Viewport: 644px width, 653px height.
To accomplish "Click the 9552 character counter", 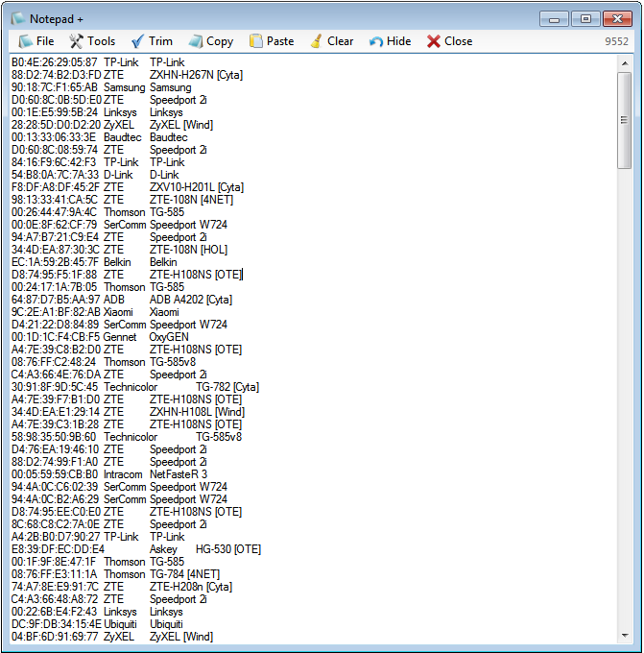I will click(617, 41).
